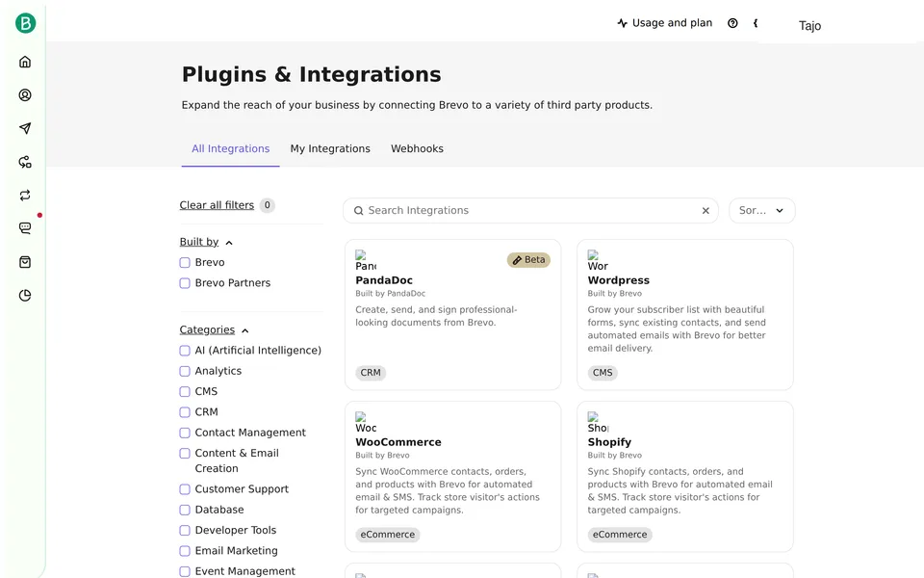
Task: Open Conversations chat icon in sidebar
Action: coord(25,228)
